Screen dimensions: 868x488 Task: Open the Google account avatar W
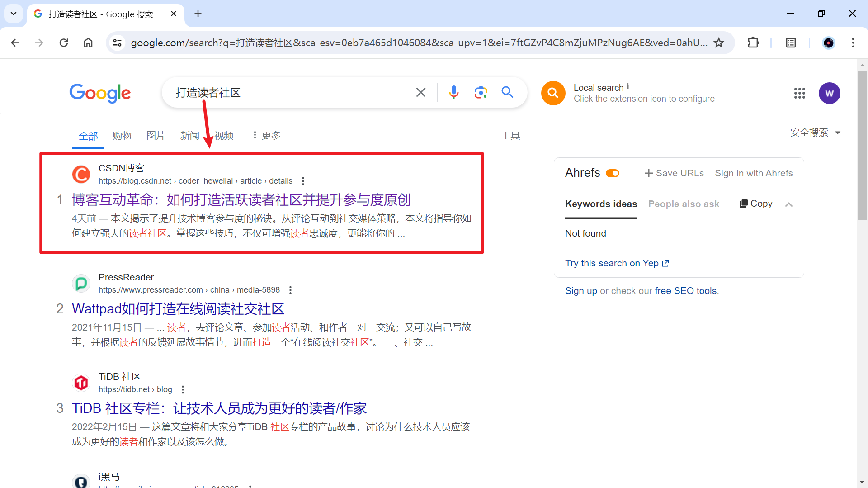829,93
